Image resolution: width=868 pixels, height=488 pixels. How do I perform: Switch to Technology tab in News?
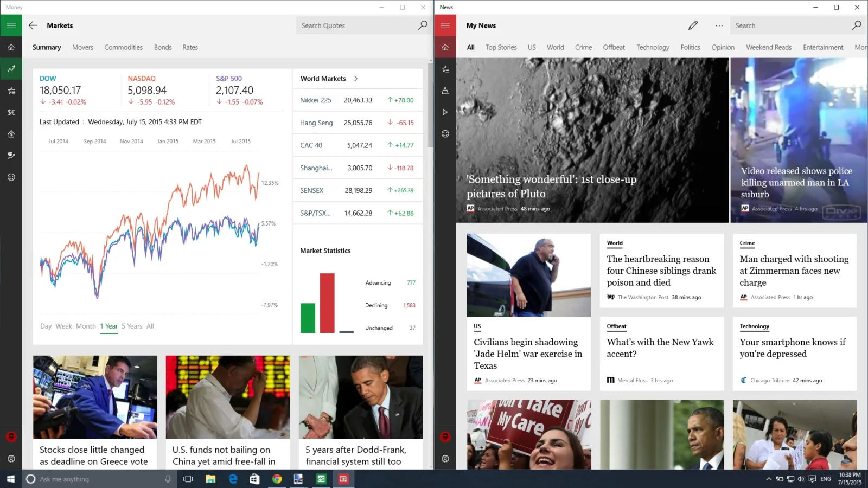[x=653, y=47]
